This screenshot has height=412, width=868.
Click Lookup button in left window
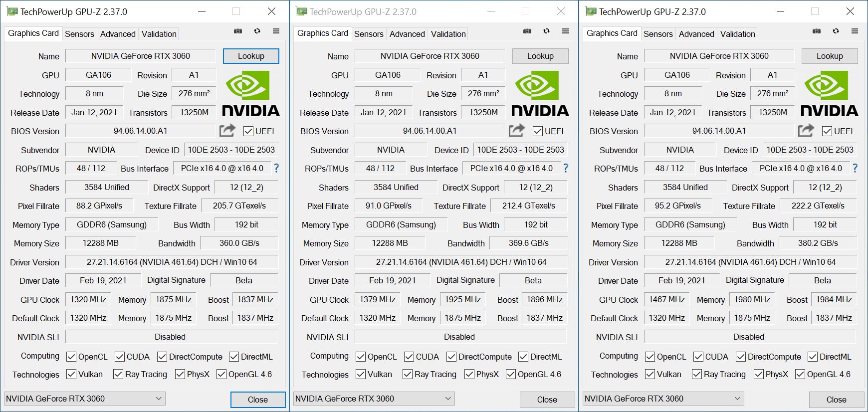[x=251, y=56]
